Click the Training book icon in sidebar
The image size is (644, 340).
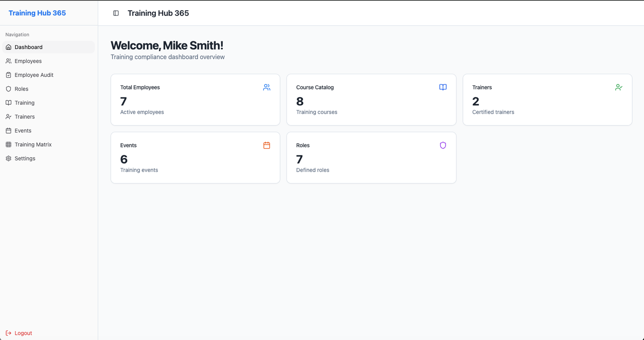tap(8, 103)
